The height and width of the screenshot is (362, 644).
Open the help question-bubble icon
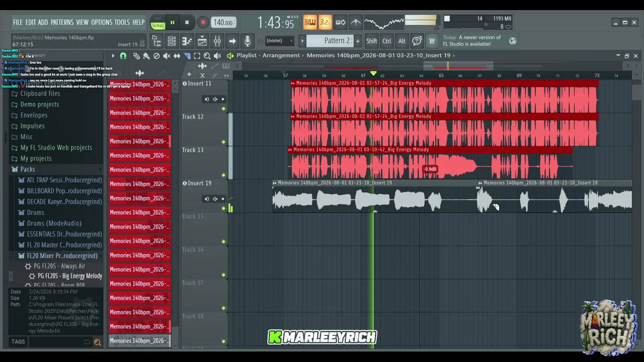pos(417,41)
